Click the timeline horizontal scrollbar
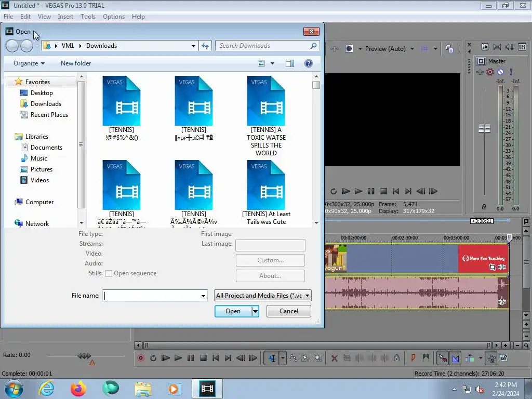The width and height of the screenshot is (532, 399). coord(316,345)
